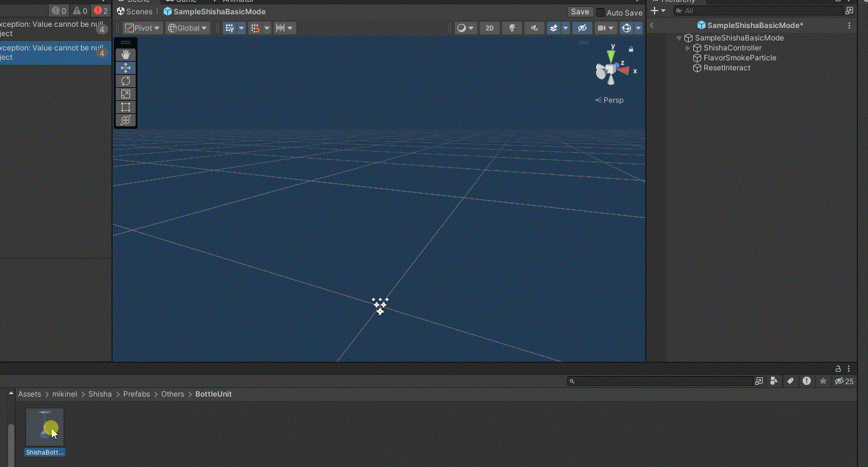
Task: Toggle 2D view mode
Action: click(x=490, y=28)
